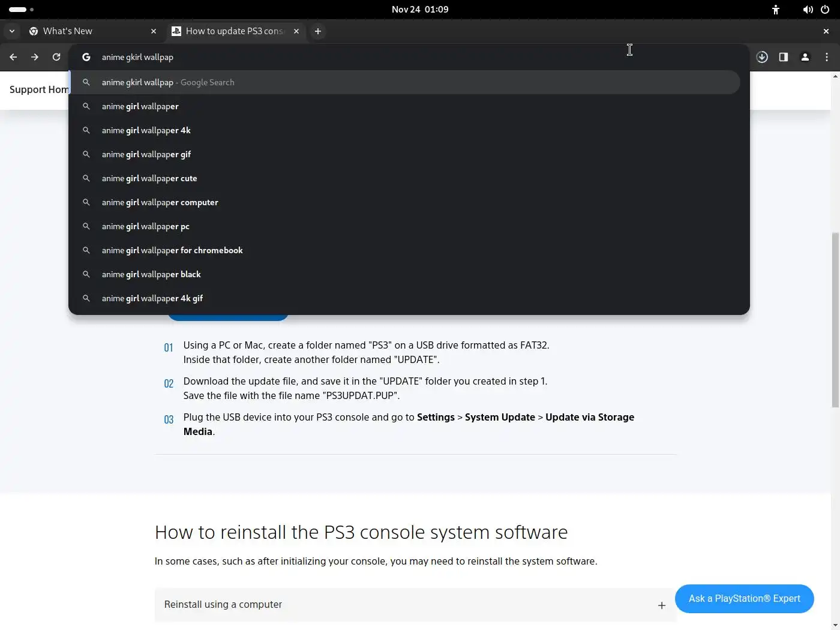This screenshot has height=630, width=840.
Task: Toggle the browser side panel icon
Action: (784, 57)
